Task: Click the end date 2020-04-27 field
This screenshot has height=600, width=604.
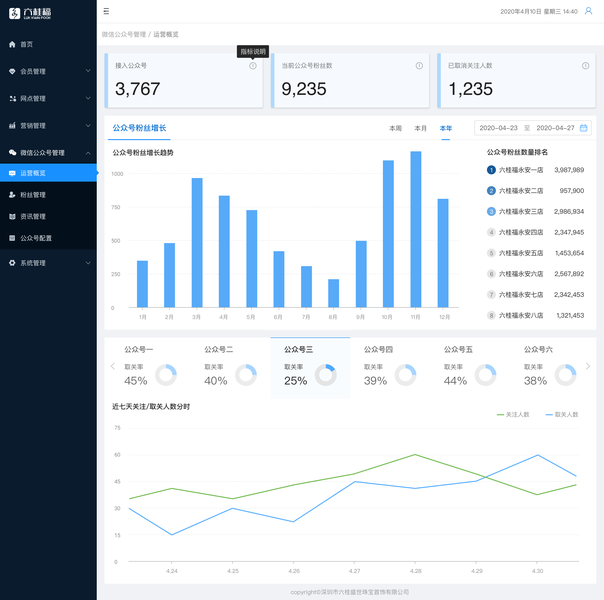Action: (x=555, y=128)
